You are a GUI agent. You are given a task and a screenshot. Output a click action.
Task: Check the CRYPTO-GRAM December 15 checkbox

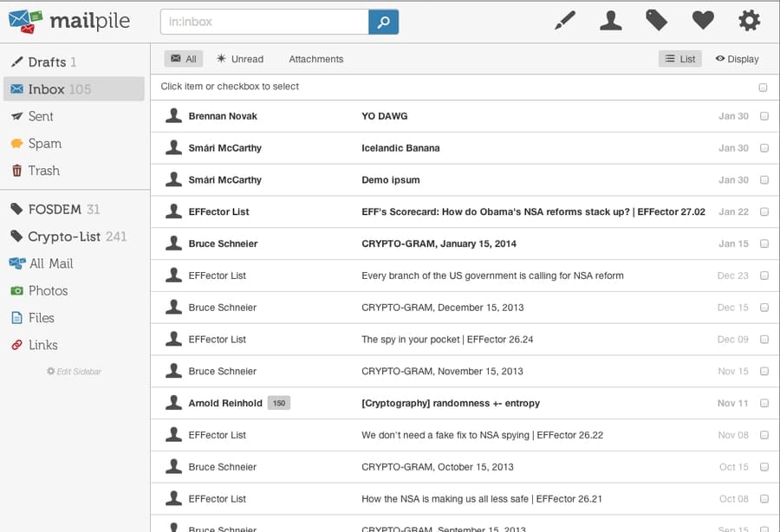pyautogui.click(x=764, y=308)
